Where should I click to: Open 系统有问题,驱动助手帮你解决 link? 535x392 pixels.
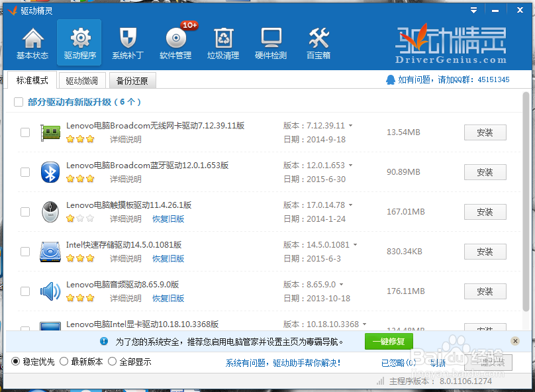[283, 363]
